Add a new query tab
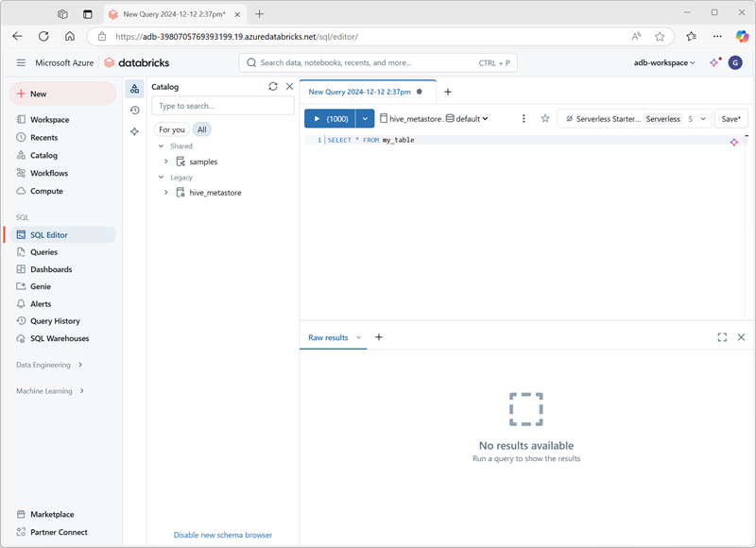The height and width of the screenshot is (548, 756). [447, 92]
